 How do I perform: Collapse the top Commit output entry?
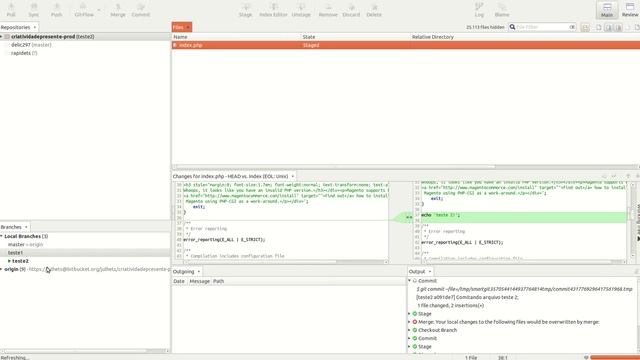(409, 281)
